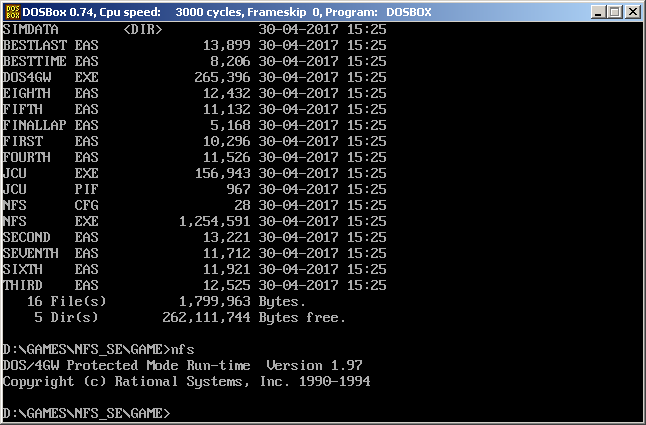Screen dimensions: 646x425
Task: Click file size 11,712
Action: tap(227, 253)
